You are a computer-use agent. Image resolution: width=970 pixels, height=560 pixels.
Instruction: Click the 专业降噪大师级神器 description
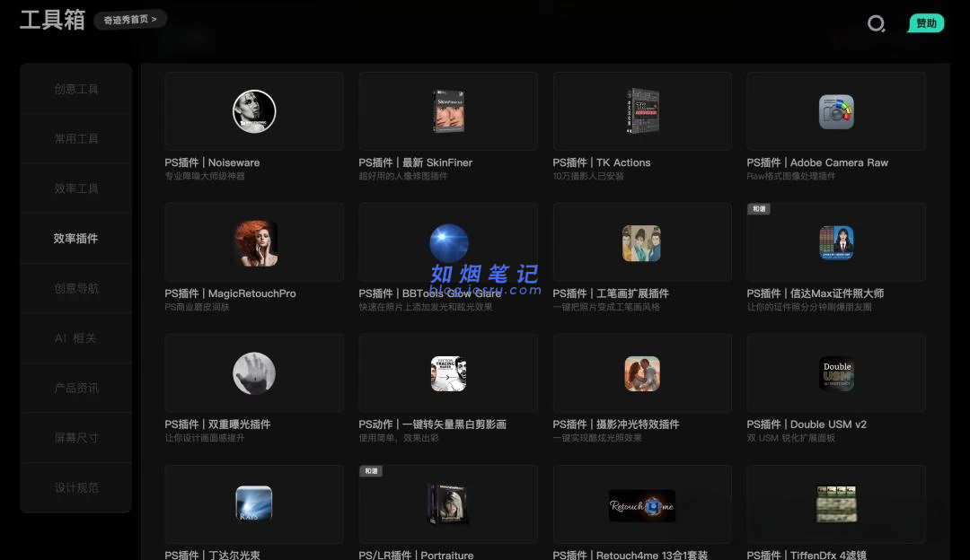(x=205, y=176)
